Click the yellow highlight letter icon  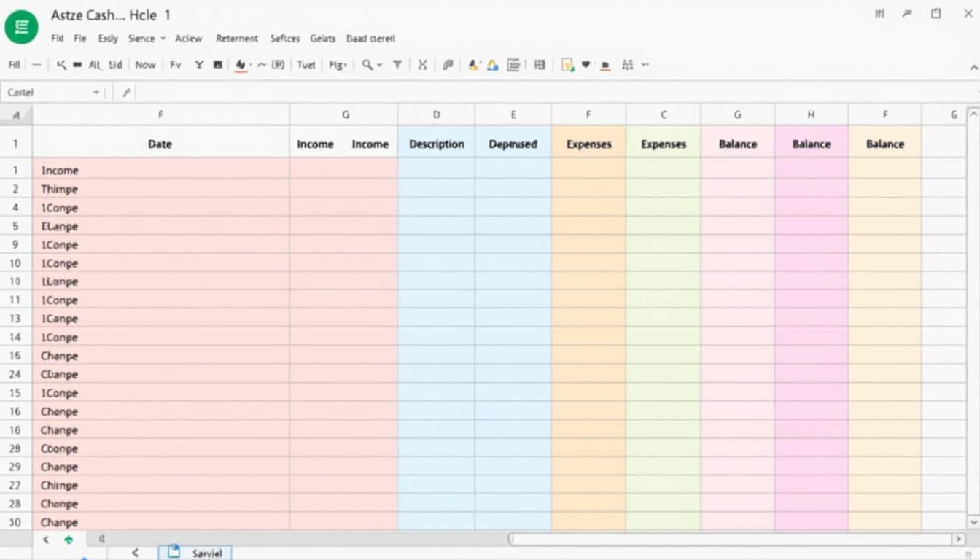coord(473,65)
